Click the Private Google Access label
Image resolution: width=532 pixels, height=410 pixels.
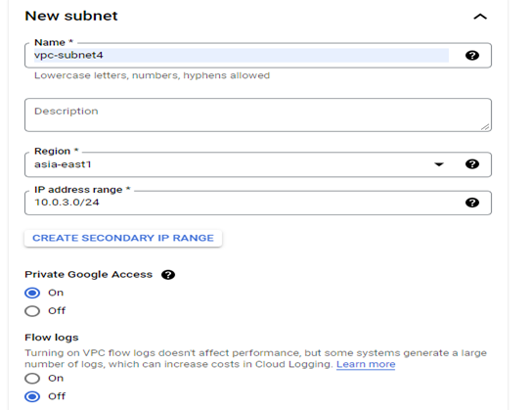[89, 274]
